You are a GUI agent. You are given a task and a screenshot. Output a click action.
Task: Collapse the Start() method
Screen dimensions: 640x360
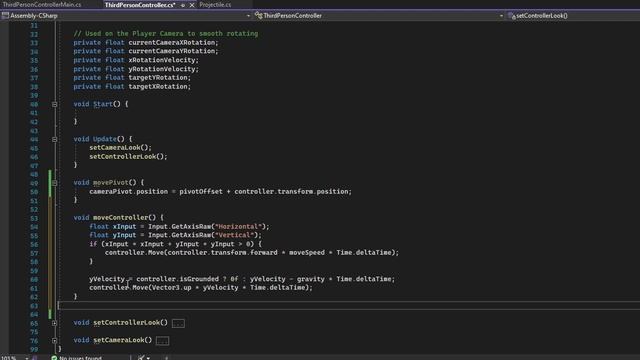click(x=54, y=104)
